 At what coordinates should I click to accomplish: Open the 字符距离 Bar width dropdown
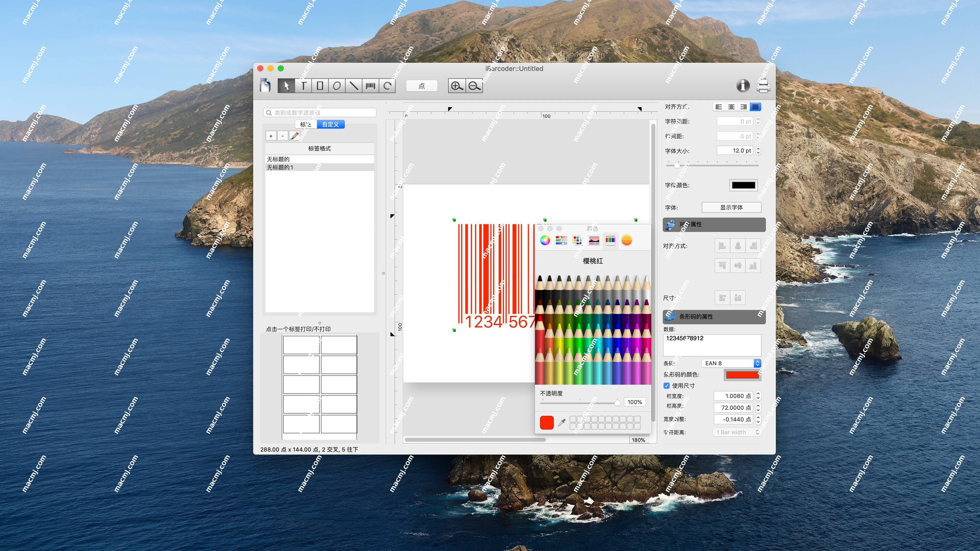pyautogui.click(x=736, y=432)
